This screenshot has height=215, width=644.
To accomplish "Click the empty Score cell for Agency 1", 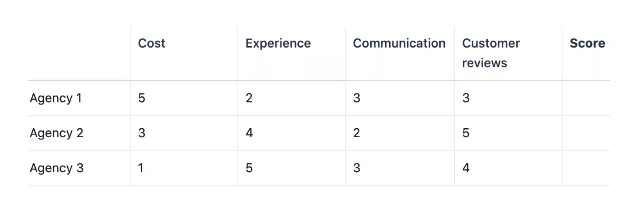I will coord(586,98).
